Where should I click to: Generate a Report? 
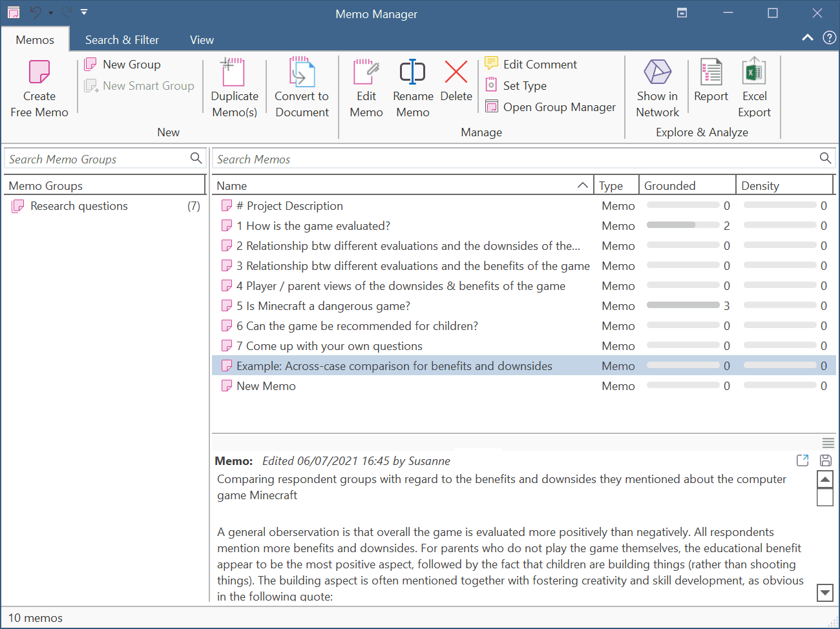coord(711,81)
